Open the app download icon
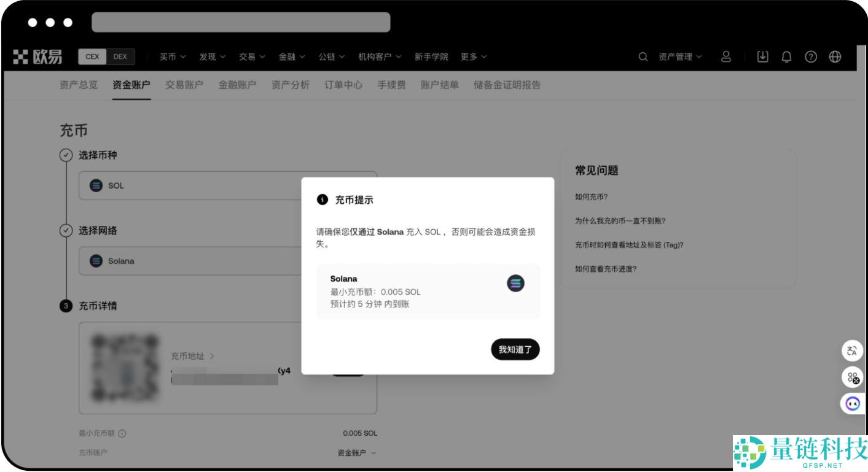This screenshot has width=868, height=472. 762,56
